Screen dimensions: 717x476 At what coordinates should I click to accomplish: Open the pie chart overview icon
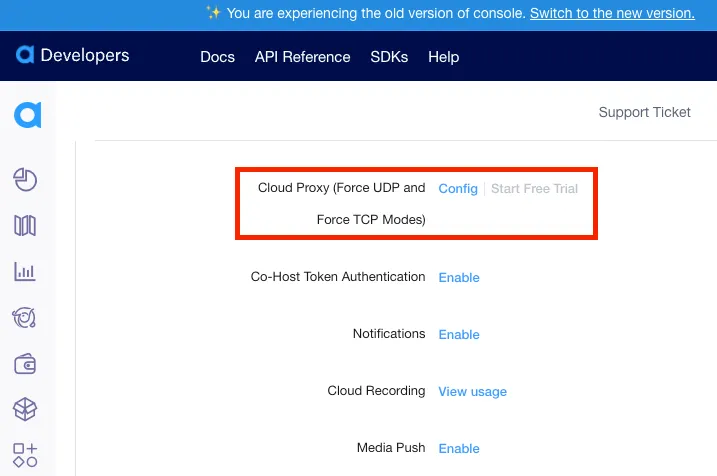coord(25,179)
